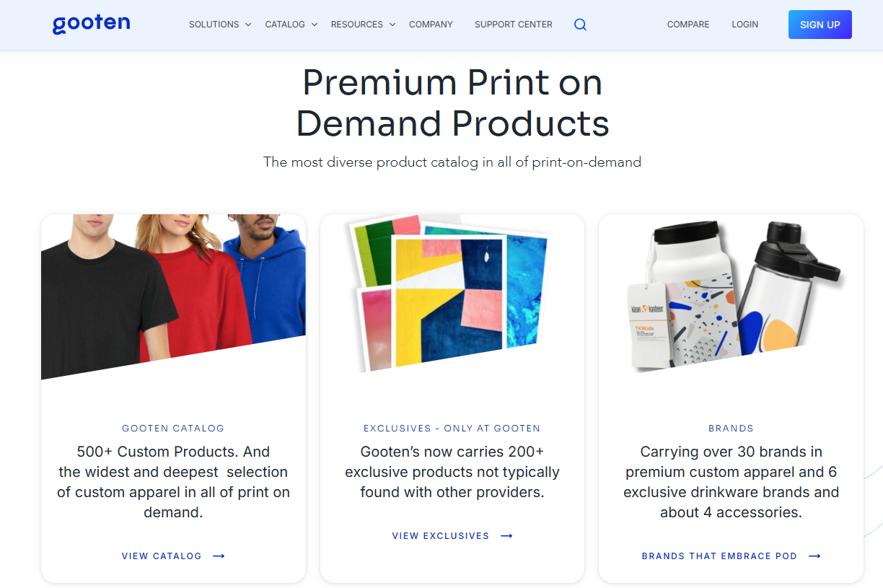The height and width of the screenshot is (588, 883).
Task: Click the Gooten Catalog card heading
Action: (173, 429)
